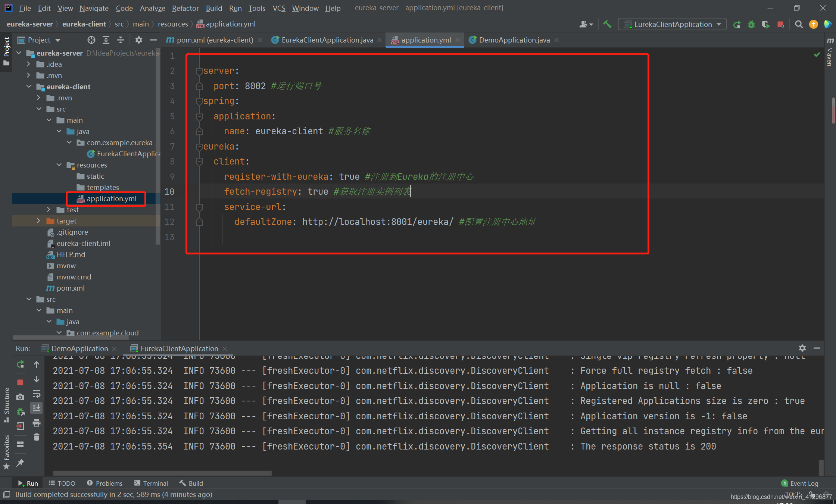Print the console output
Screen dimensions: 836x504
click(37, 423)
